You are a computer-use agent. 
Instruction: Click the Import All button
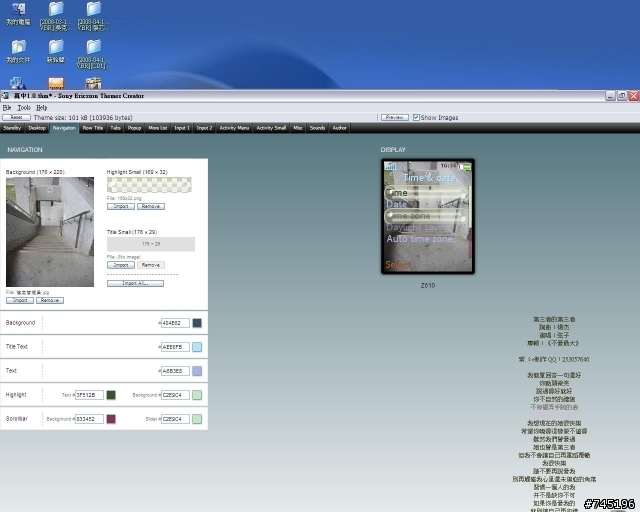tap(136, 283)
